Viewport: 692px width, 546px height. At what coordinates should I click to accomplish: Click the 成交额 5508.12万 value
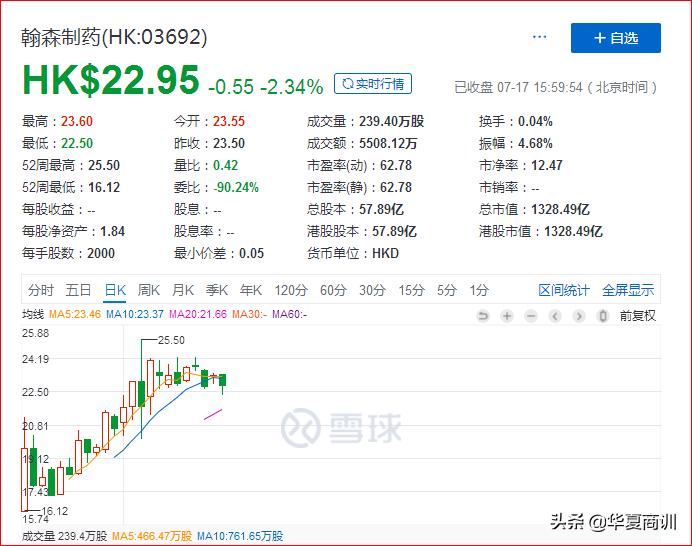(x=388, y=143)
